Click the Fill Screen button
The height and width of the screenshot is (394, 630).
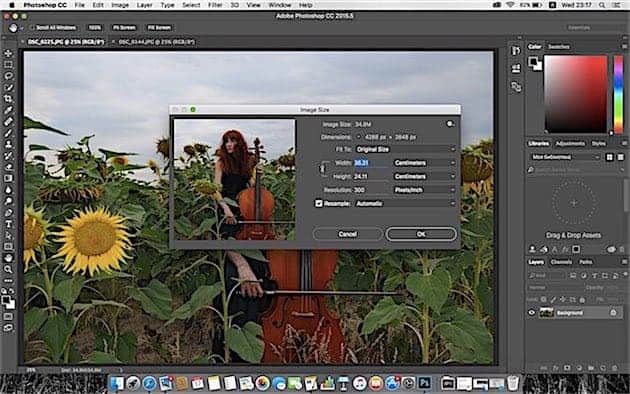pos(159,28)
